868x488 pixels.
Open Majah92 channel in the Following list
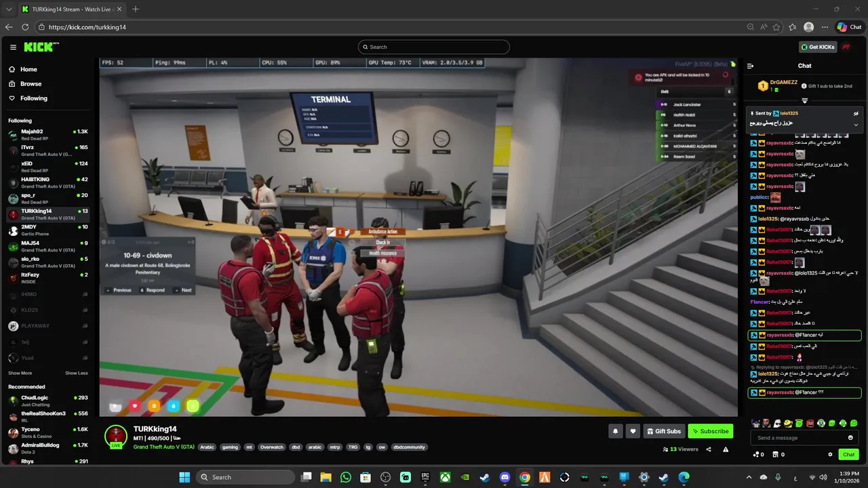[x=47, y=134]
